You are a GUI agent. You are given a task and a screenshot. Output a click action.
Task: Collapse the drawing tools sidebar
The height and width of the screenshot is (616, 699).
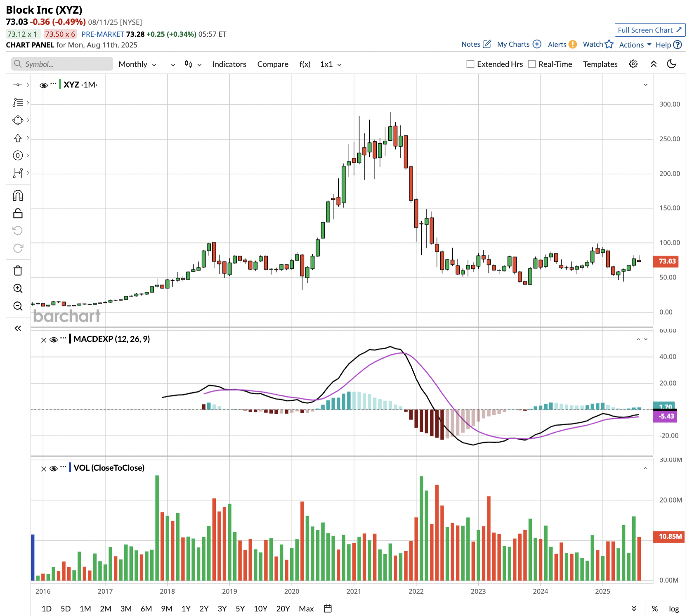[18, 328]
